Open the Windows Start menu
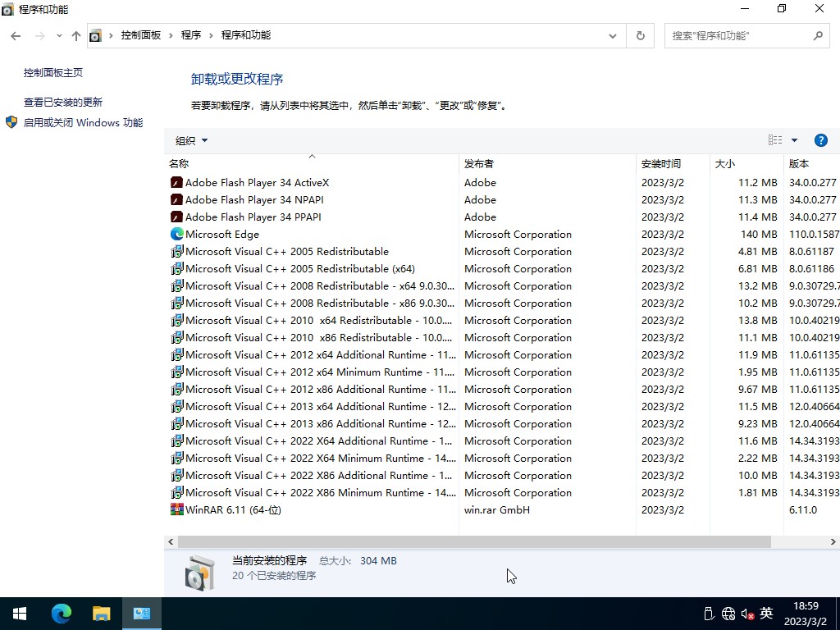The image size is (840, 630). pyautogui.click(x=20, y=613)
